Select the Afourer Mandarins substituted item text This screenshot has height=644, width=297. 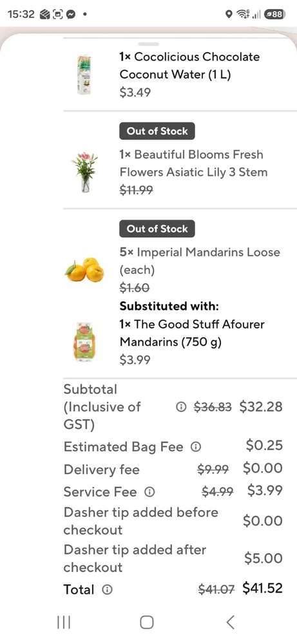[192, 333]
